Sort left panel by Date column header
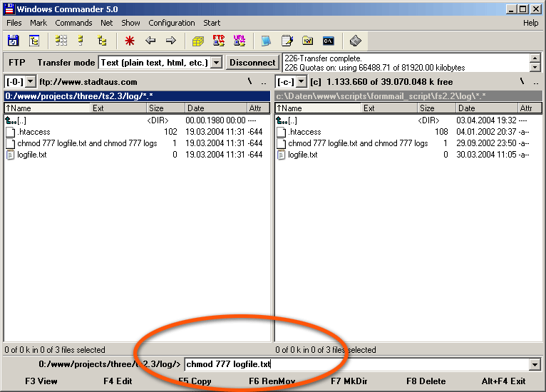 coord(216,108)
